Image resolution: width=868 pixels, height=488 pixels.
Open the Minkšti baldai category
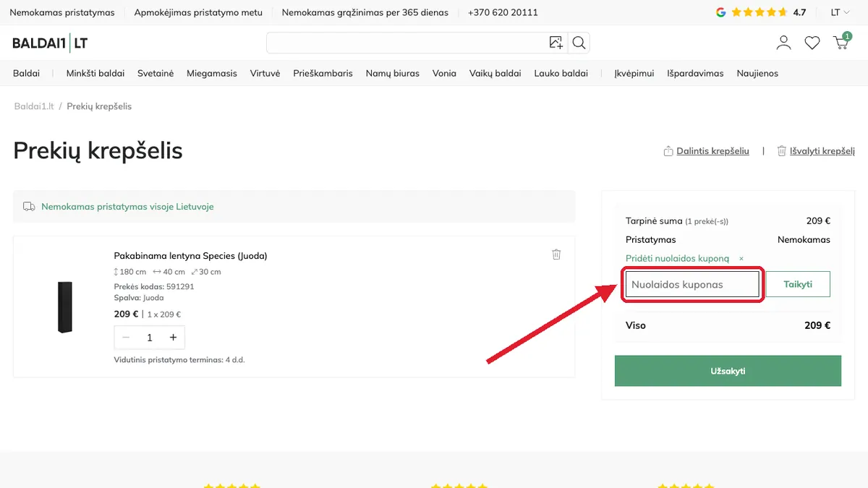(95, 73)
